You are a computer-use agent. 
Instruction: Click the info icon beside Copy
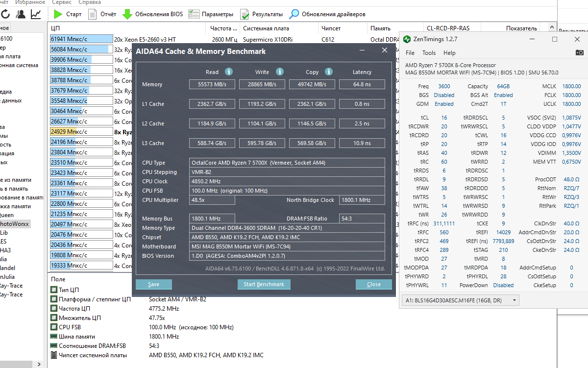329,72
